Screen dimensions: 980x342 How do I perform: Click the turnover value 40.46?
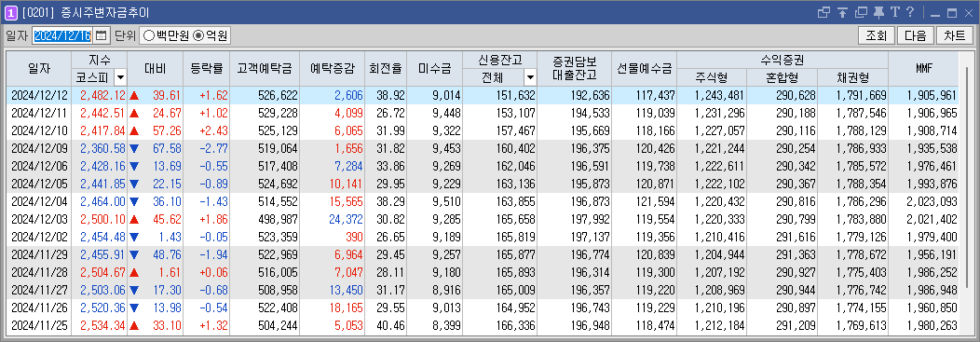coord(390,326)
